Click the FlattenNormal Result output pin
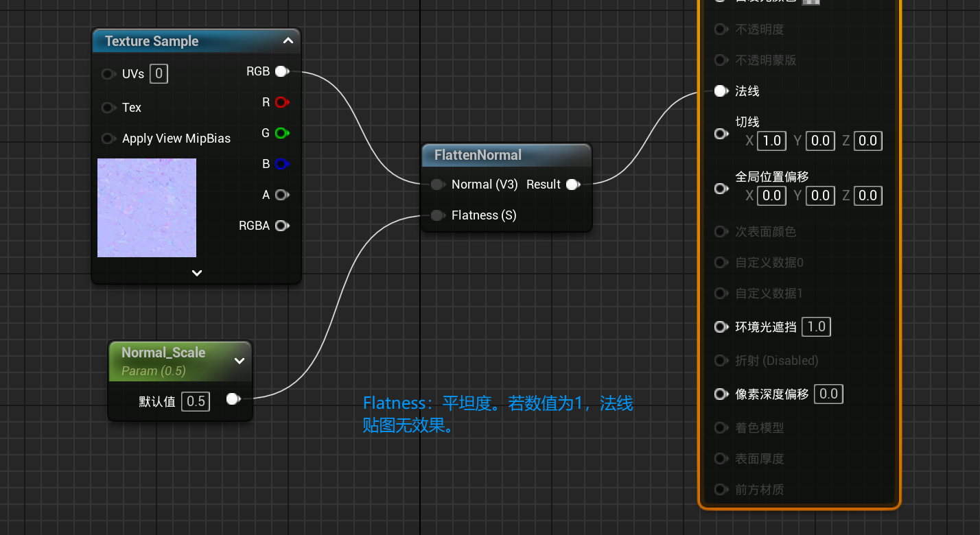Screen dimensions: 980x535 coord(572,185)
